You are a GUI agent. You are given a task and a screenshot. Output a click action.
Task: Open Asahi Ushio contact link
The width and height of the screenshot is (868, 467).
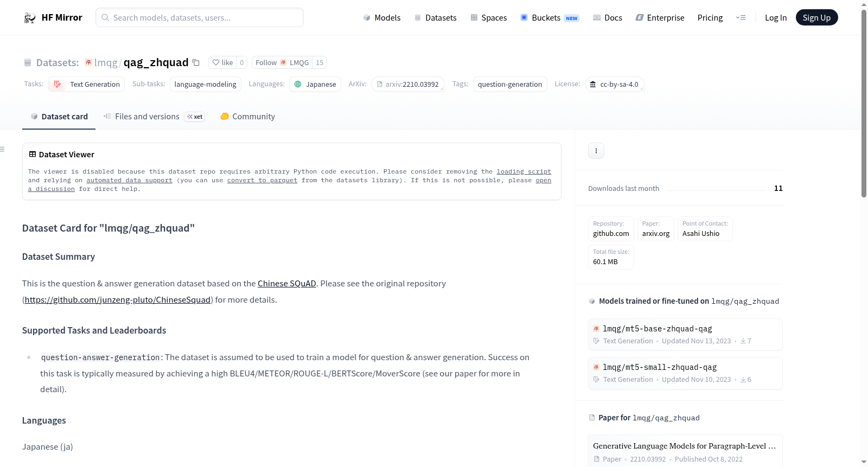[x=705, y=229]
